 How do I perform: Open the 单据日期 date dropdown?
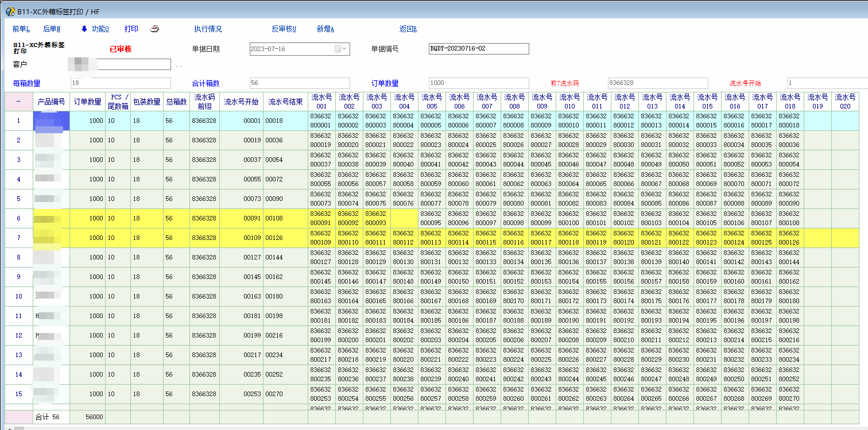tap(345, 49)
